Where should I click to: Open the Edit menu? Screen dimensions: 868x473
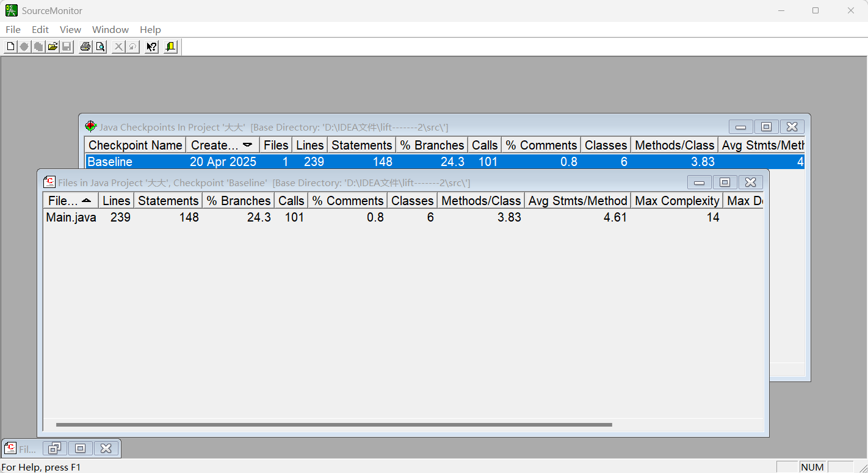point(40,29)
